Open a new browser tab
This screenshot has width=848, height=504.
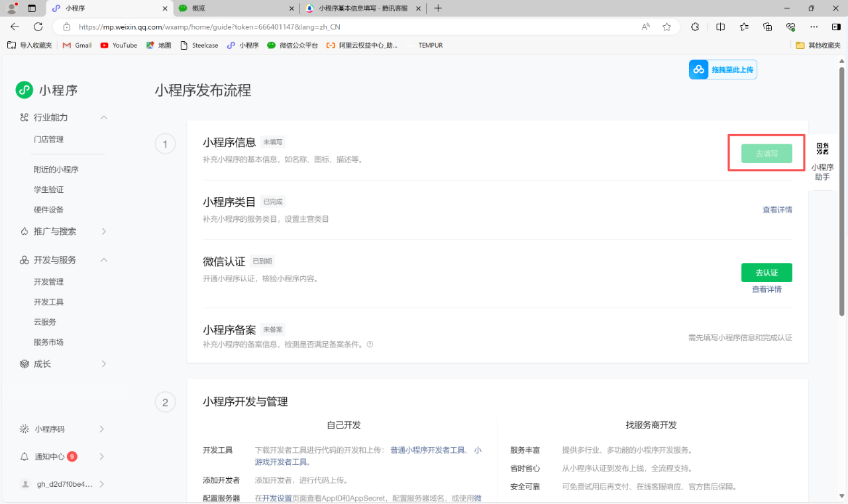[437, 9]
